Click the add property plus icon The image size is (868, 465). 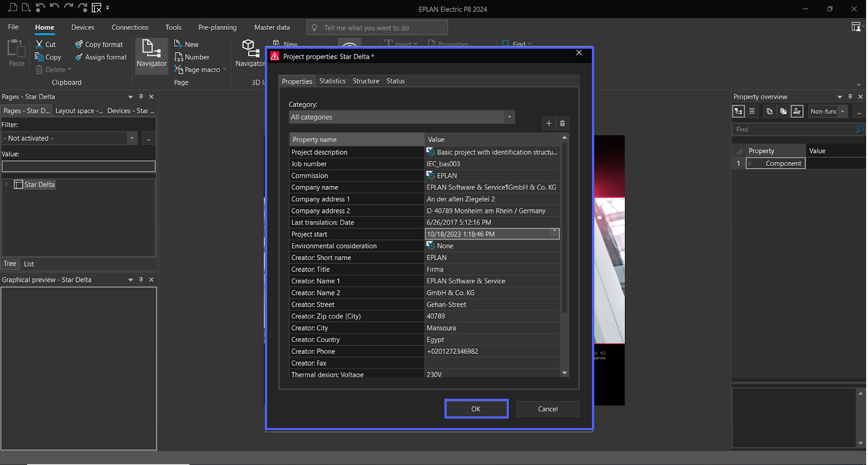[548, 124]
